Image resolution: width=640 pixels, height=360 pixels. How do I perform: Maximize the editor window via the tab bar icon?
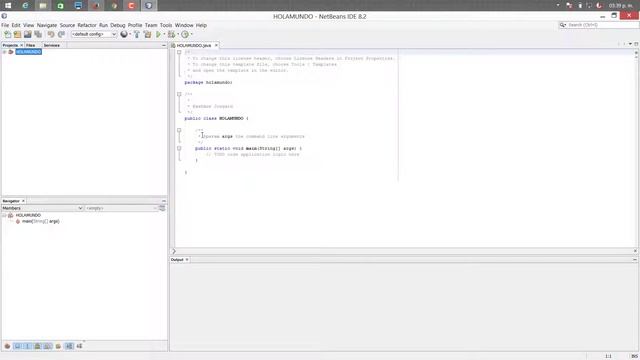(636, 44)
